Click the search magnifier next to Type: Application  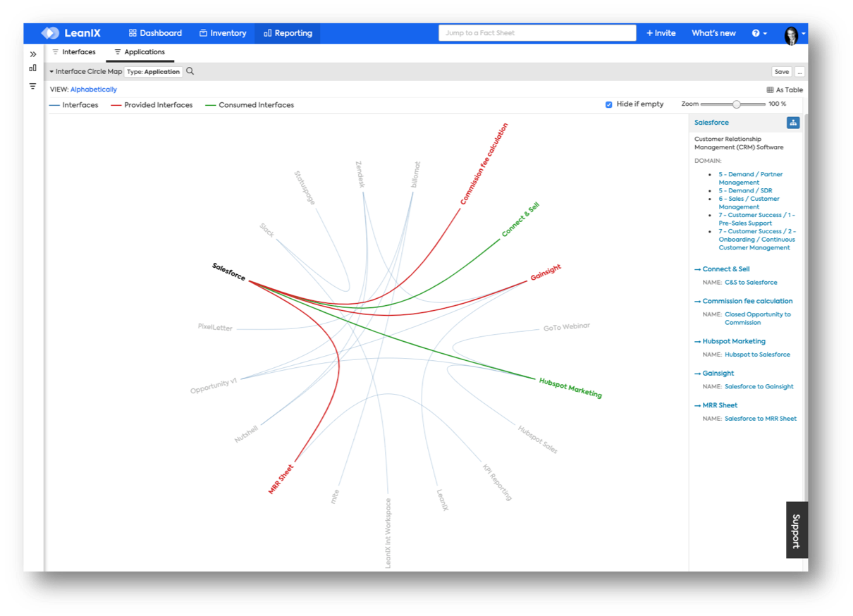189,71
